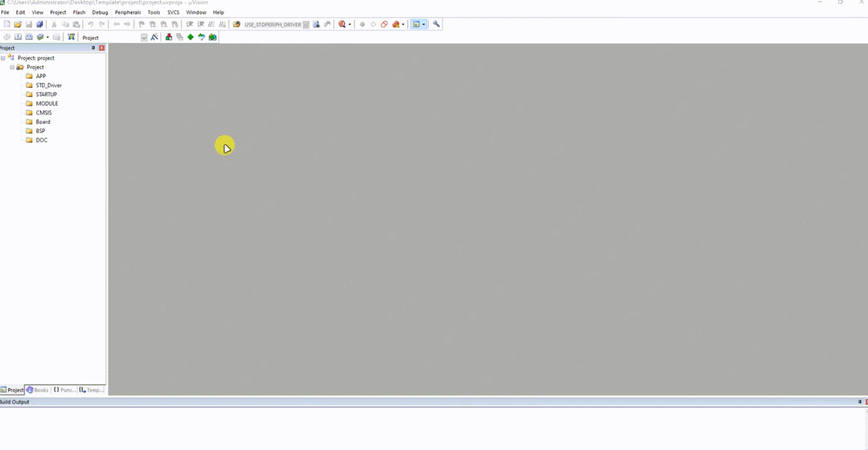Click Comment selection icon
868x450 pixels.
tap(211, 24)
